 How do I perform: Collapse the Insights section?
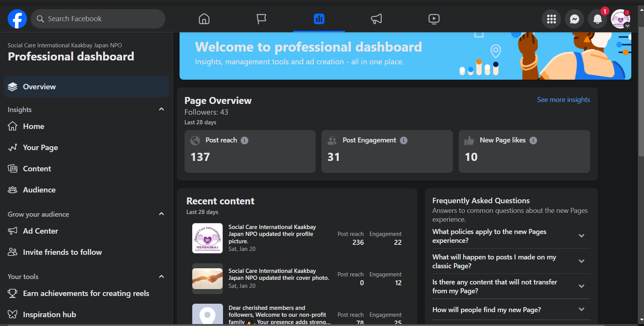(161, 109)
